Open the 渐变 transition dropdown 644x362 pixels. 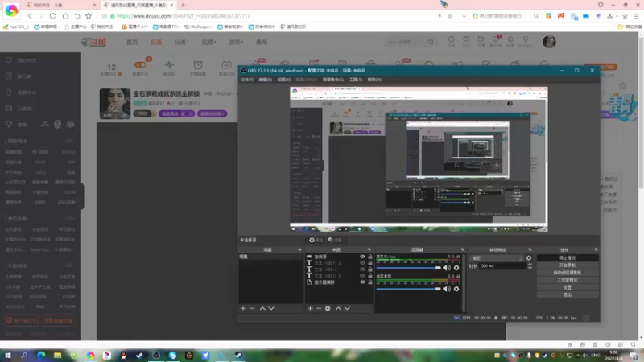coord(497,258)
